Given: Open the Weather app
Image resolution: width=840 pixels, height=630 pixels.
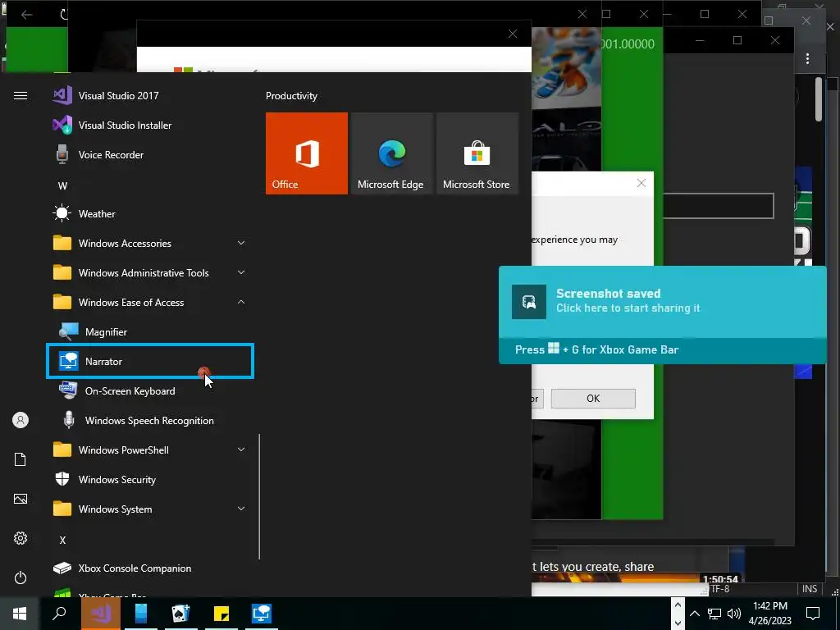Looking at the screenshot, I should [x=150, y=214].
